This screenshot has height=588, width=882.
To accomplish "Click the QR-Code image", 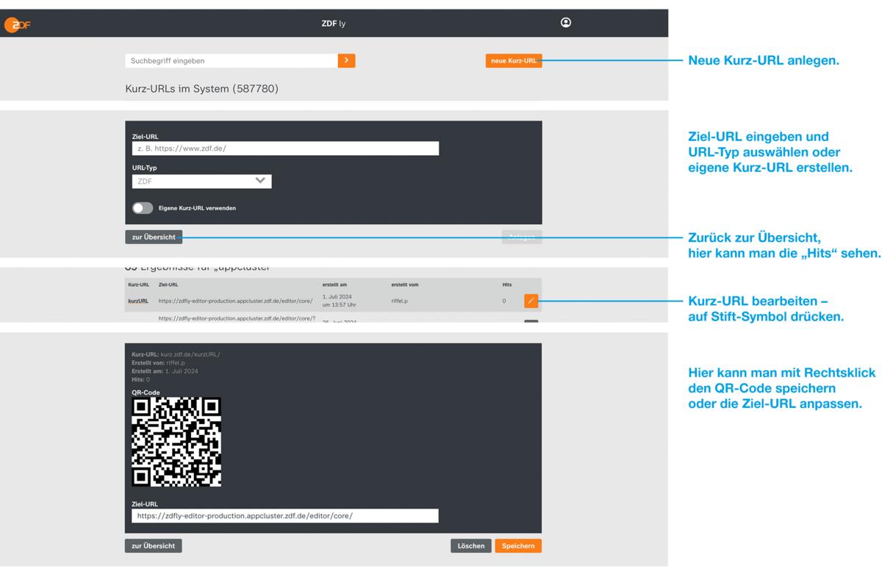I will pyautogui.click(x=176, y=442).
